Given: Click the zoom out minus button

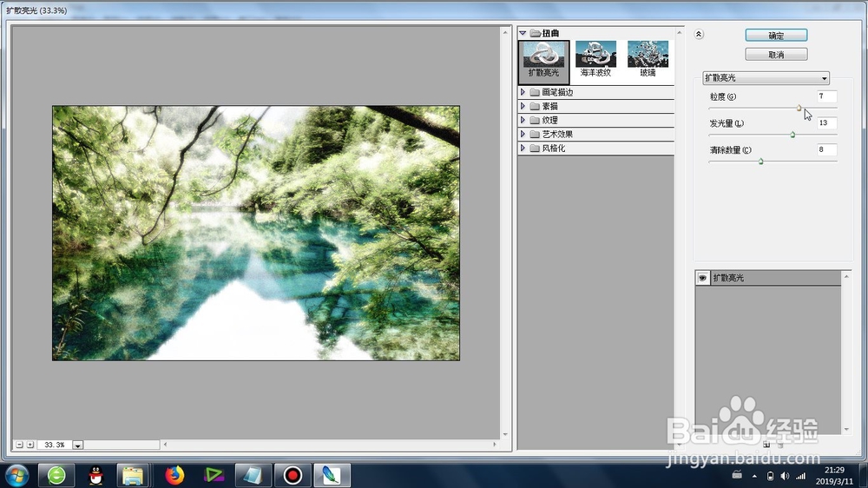Looking at the screenshot, I should (x=19, y=445).
